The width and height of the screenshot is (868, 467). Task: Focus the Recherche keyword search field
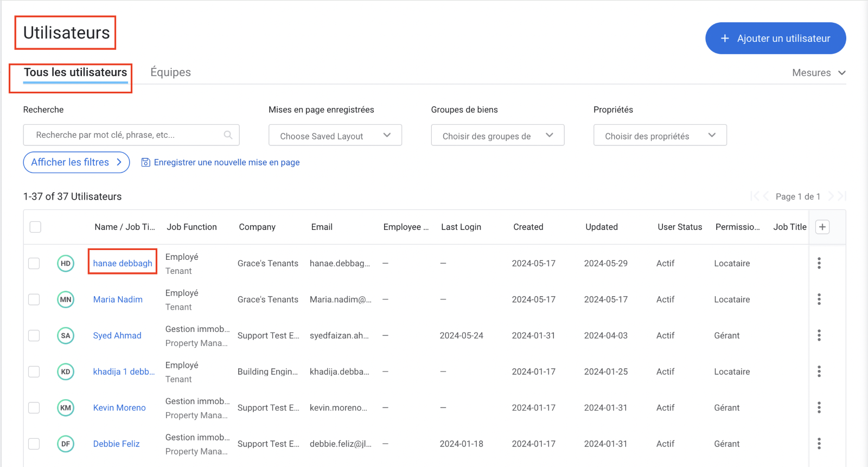pos(125,135)
